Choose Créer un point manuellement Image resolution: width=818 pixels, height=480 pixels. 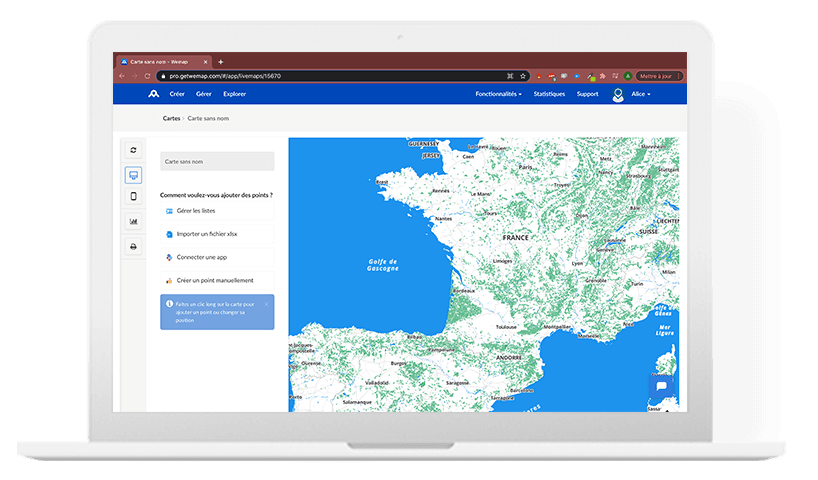click(x=217, y=281)
